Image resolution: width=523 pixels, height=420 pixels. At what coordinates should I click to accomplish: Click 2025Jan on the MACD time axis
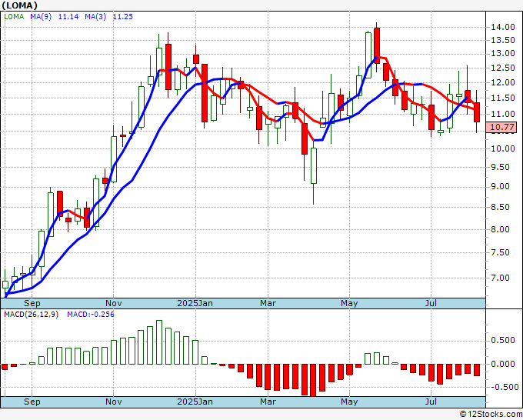pyautogui.click(x=195, y=402)
